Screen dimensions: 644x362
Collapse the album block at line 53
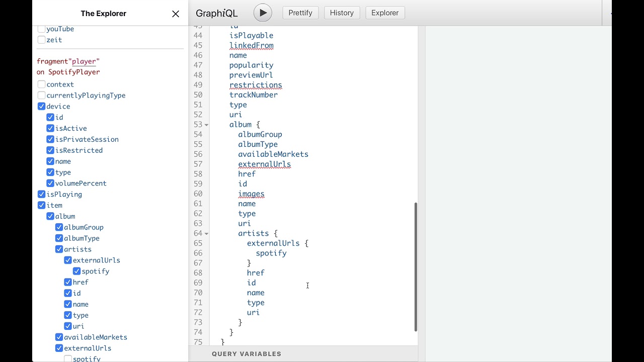pos(206,125)
